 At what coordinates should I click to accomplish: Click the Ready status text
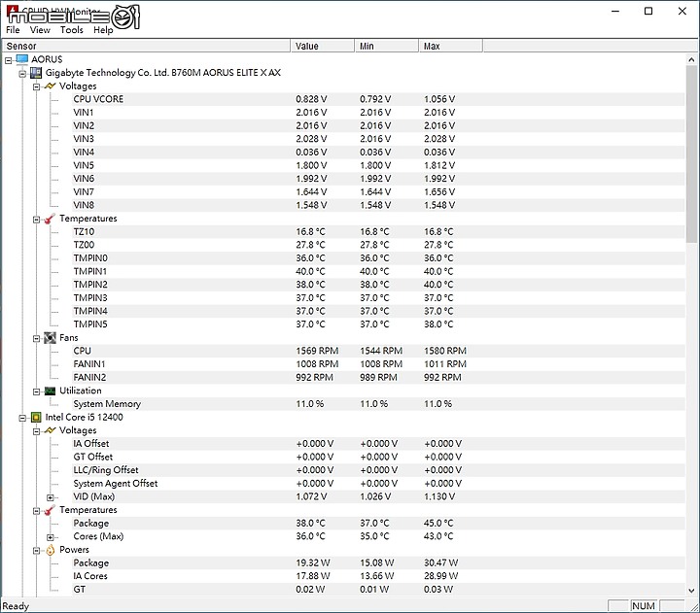click(16, 606)
